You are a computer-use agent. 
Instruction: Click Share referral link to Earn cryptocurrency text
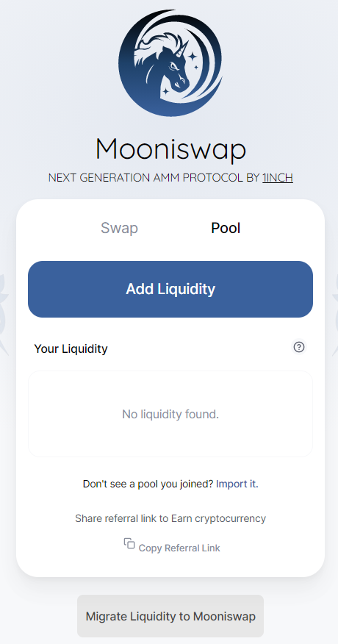(x=170, y=518)
